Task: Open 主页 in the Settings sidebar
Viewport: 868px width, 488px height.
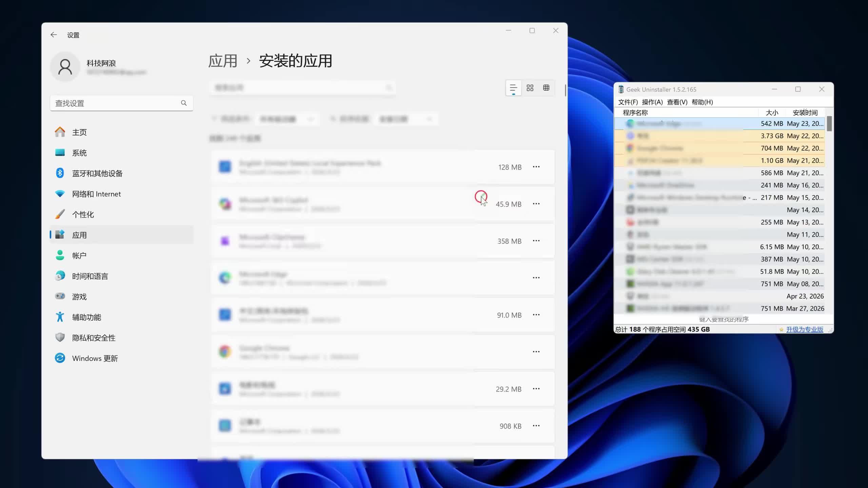Action: (x=121, y=132)
